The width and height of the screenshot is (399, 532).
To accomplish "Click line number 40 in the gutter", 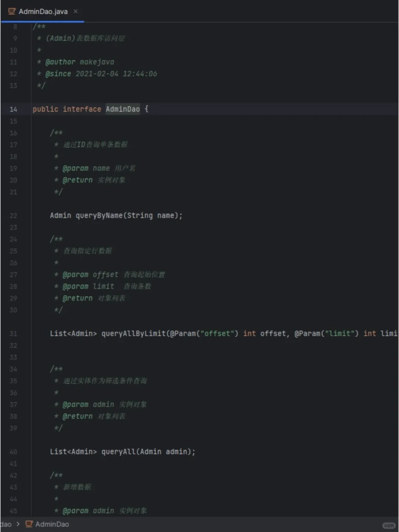I will tap(13, 452).
